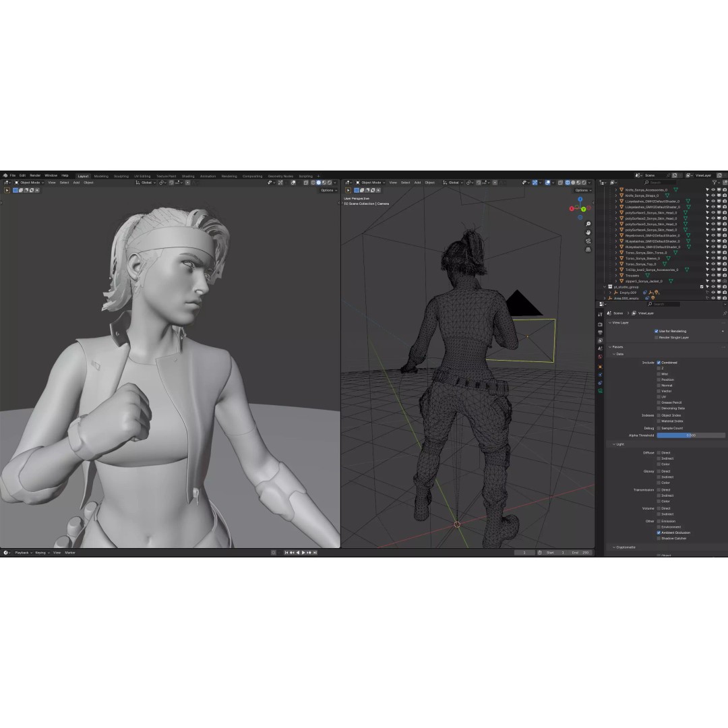The width and height of the screenshot is (728, 728).
Task: Open the Playback popover in timeline
Action: point(23,553)
